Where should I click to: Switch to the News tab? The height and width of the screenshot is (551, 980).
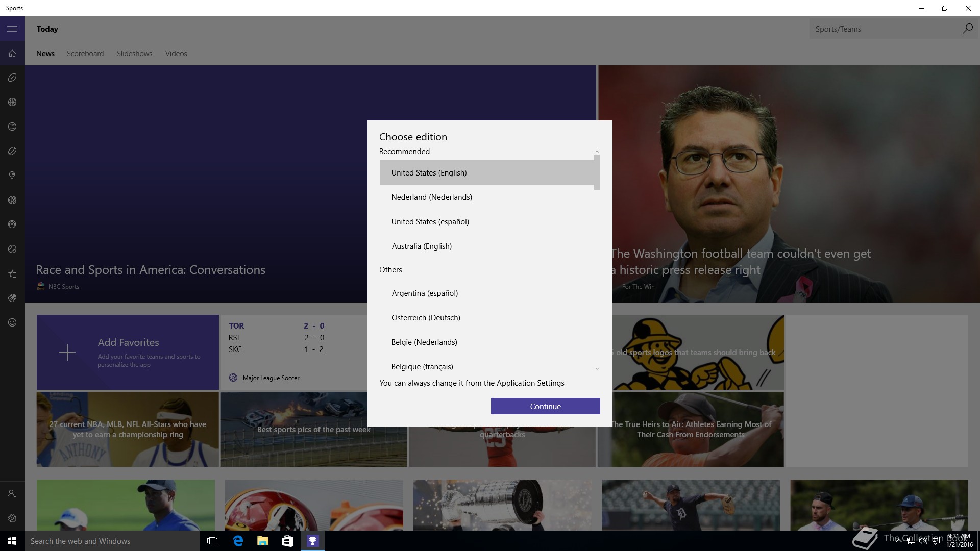point(45,54)
